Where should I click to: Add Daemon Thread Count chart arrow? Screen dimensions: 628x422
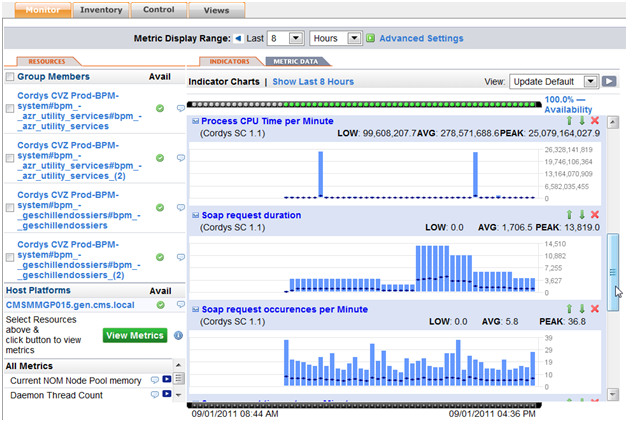click(x=167, y=394)
